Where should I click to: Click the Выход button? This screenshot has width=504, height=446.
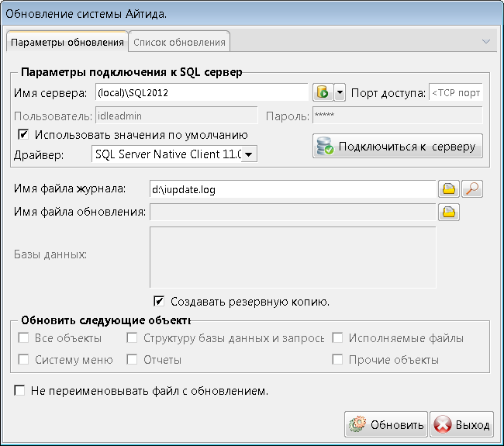point(461,424)
